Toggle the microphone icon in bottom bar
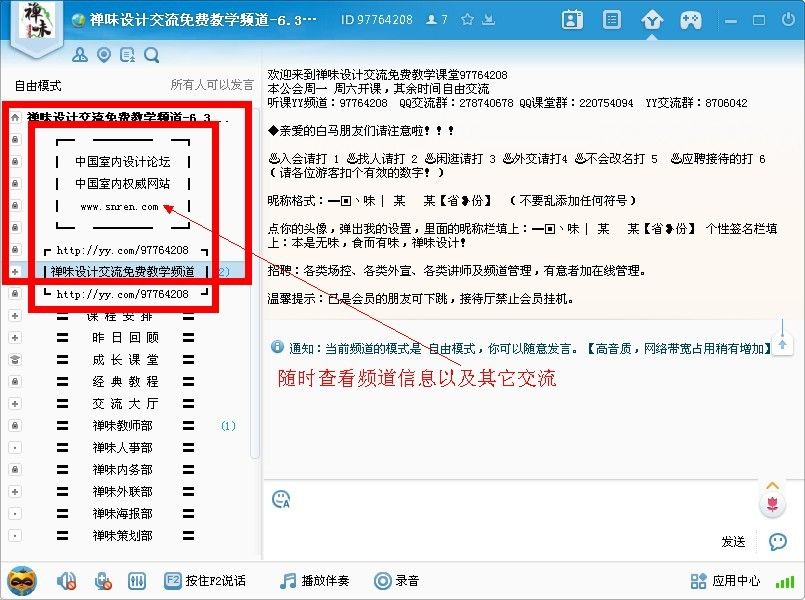 (x=103, y=581)
